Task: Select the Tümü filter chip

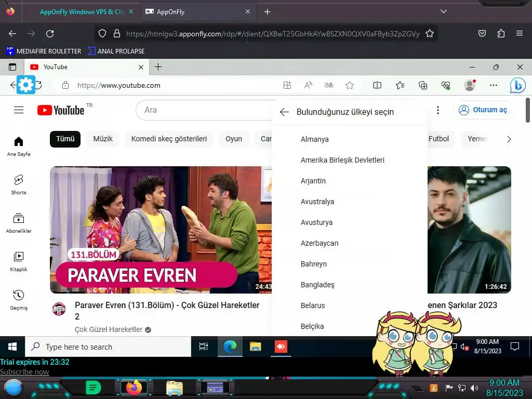Action: click(65, 139)
